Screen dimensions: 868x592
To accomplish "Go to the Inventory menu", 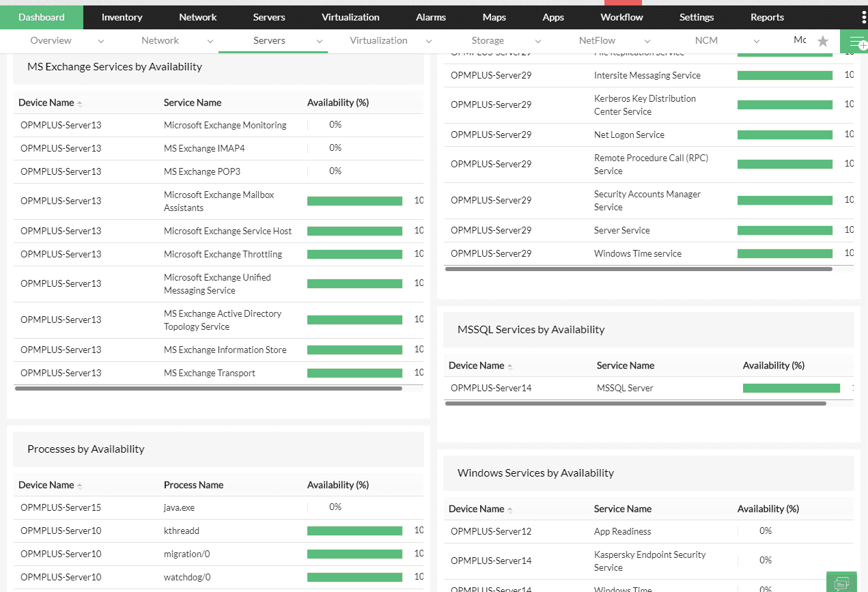I will 122,17.
